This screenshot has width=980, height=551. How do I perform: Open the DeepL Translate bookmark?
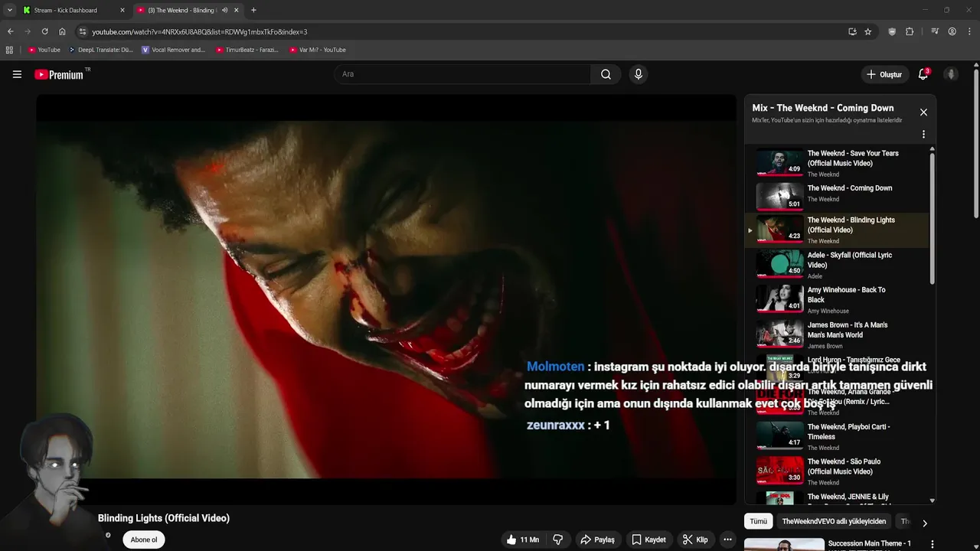tap(100, 50)
